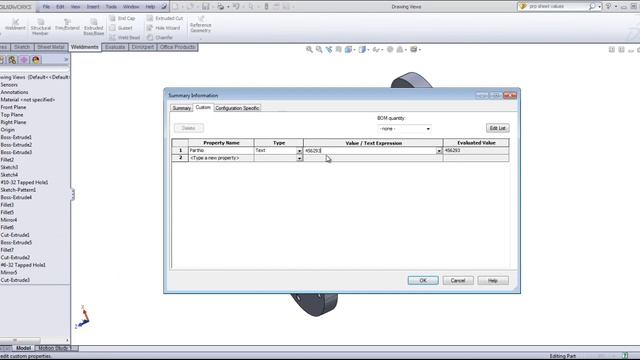Open the File menu
The width and height of the screenshot is (640, 360).
point(46,7)
